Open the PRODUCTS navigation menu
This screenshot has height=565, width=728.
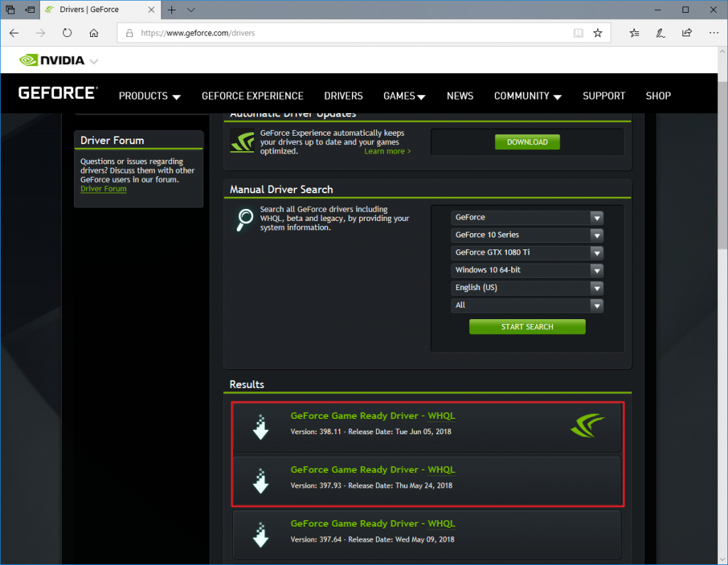pyautogui.click(x=149, y=96)
